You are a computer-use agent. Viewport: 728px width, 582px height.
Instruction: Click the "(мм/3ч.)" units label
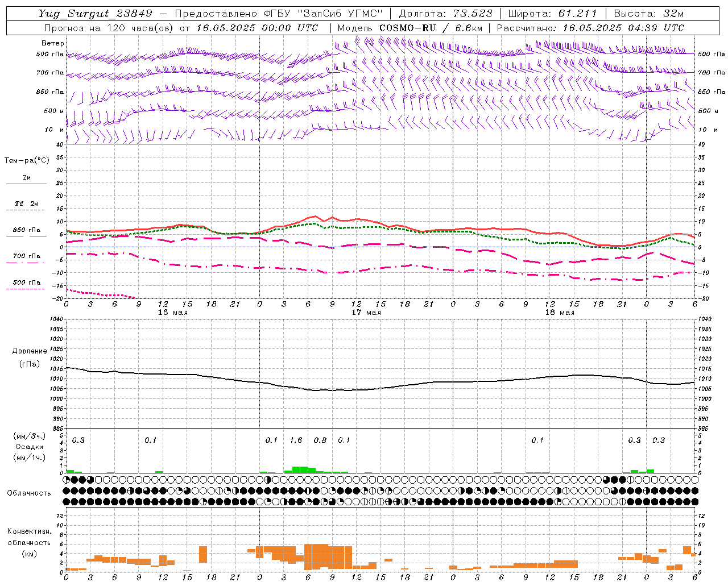click(30, 436)
